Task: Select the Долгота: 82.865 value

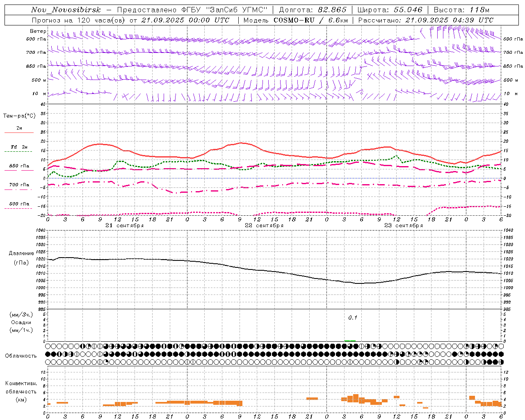Action: click(313, 10)
